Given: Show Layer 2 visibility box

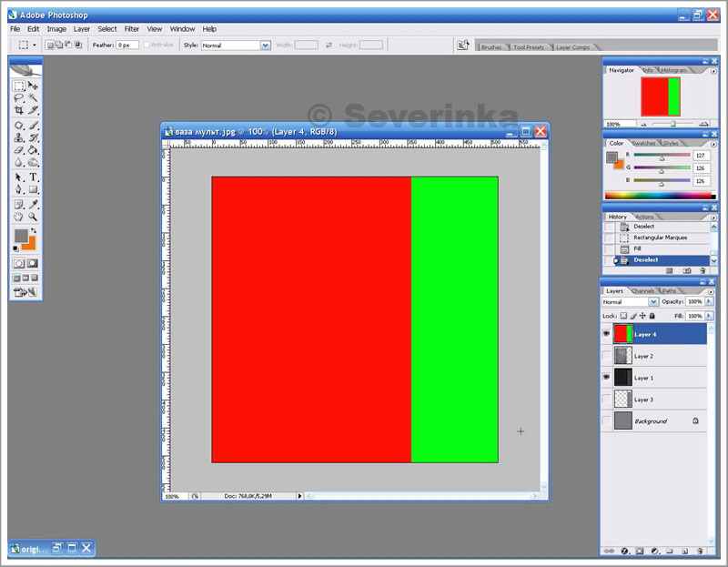Looking at the screenshot, I should 606,356.
